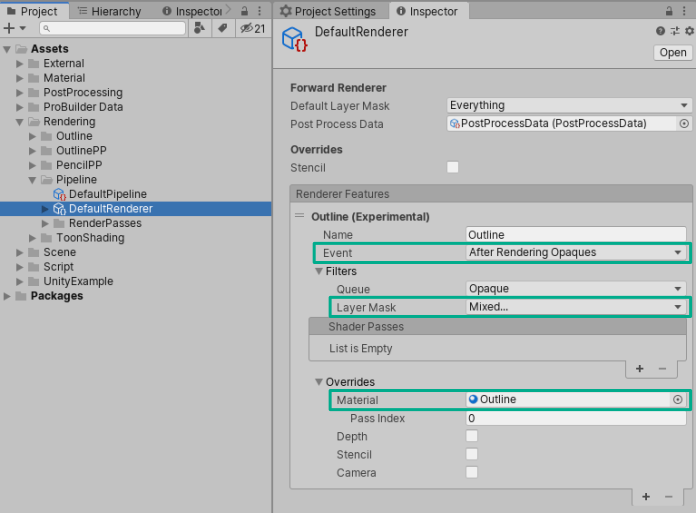
Task: Open the Layer Mask Mixed dropdown
Action: tap(577, 307)
